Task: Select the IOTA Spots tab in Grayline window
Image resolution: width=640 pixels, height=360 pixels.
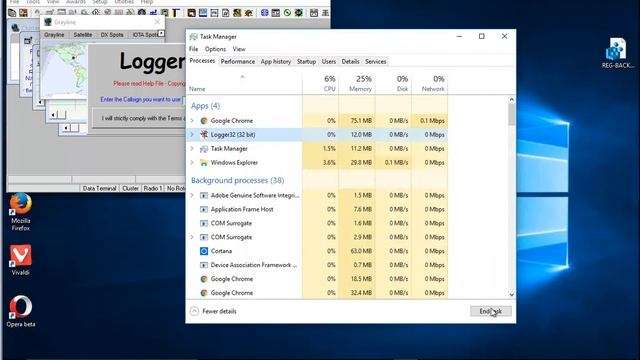Action: [x=144, y=35]
